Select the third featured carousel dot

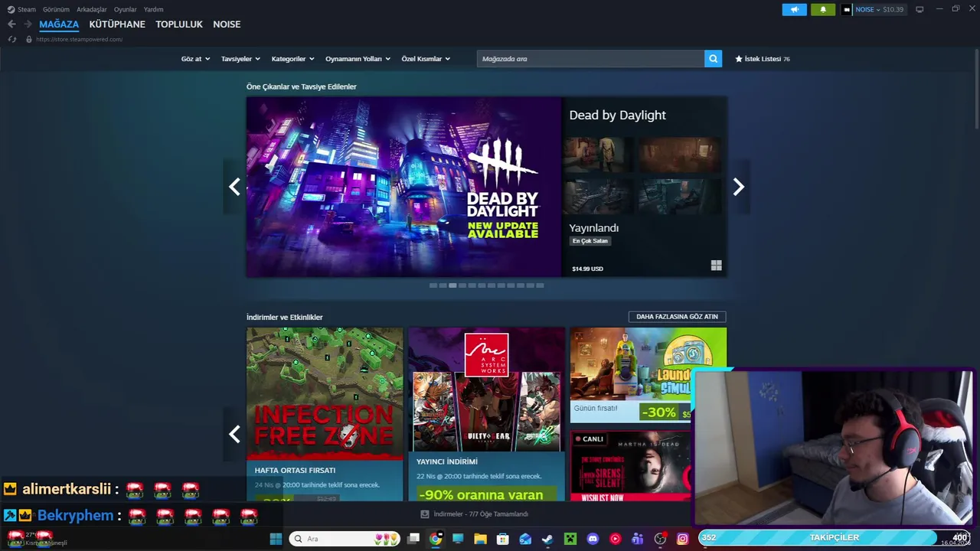(x=452, y=285)
